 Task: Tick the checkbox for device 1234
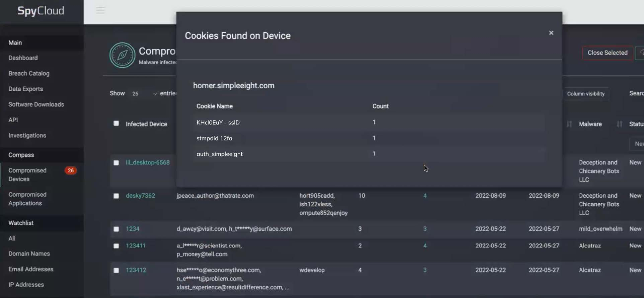pos(116,229)
